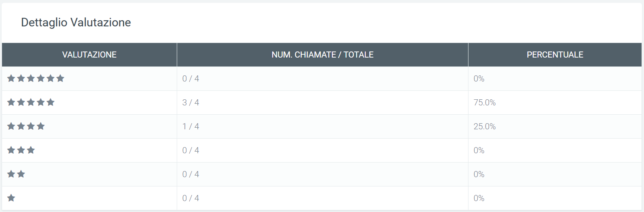Viewport: 644px width, 212px height.
Task: Click the six-star rating icons
Action: [36, 78]
